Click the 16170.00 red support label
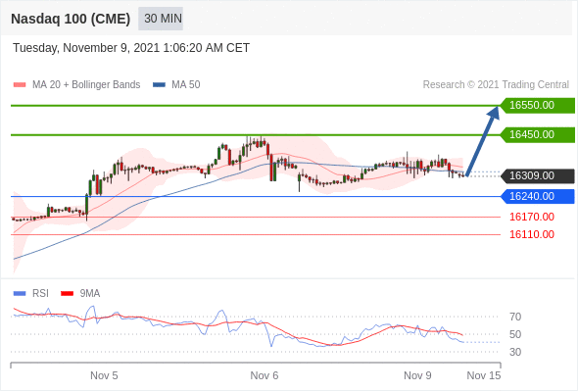Viewport: 578px width, 392px height. coord(532,217)
